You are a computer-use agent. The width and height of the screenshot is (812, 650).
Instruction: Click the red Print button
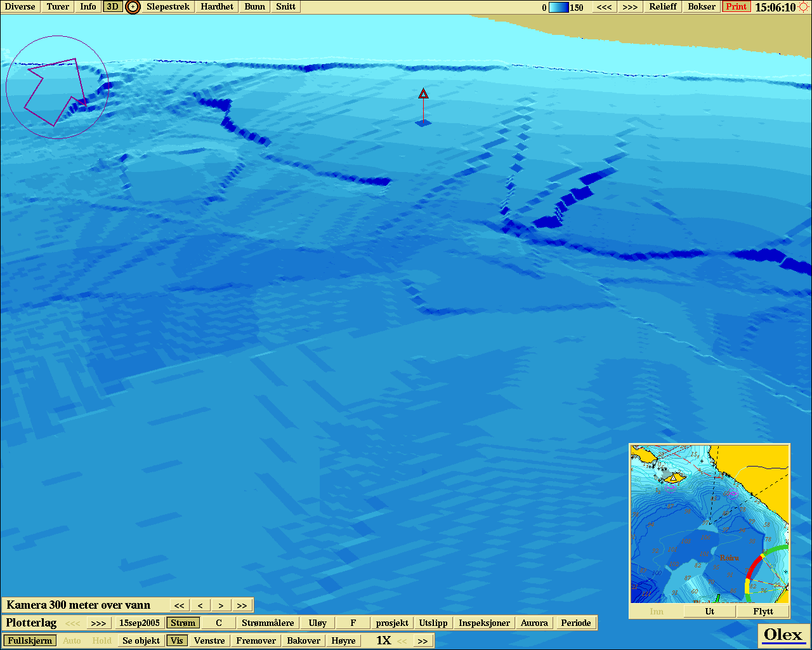tap(737, 7)
